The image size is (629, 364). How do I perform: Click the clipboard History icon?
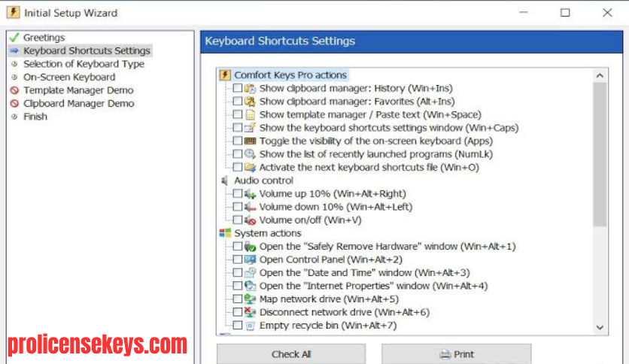(x=250, y=88)
